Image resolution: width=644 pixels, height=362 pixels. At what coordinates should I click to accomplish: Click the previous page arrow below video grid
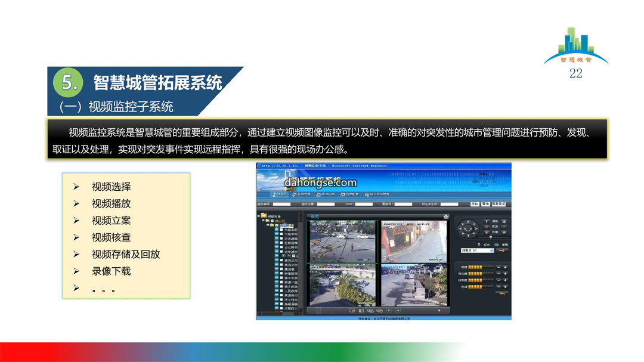point(389,311)
